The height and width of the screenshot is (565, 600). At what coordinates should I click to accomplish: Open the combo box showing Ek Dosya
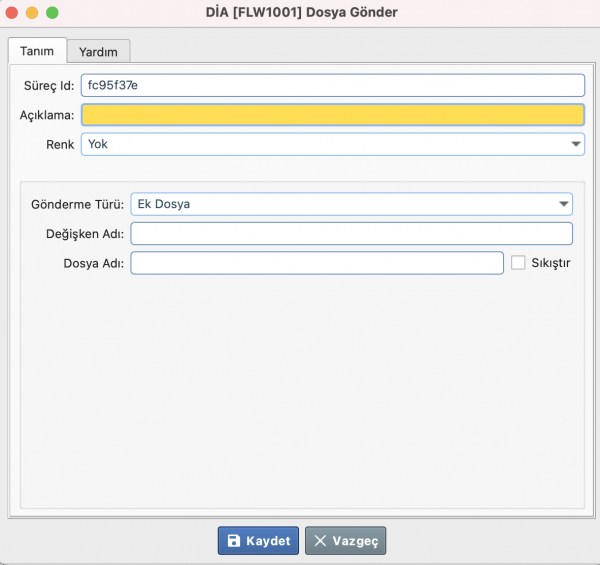coord(351,204)
